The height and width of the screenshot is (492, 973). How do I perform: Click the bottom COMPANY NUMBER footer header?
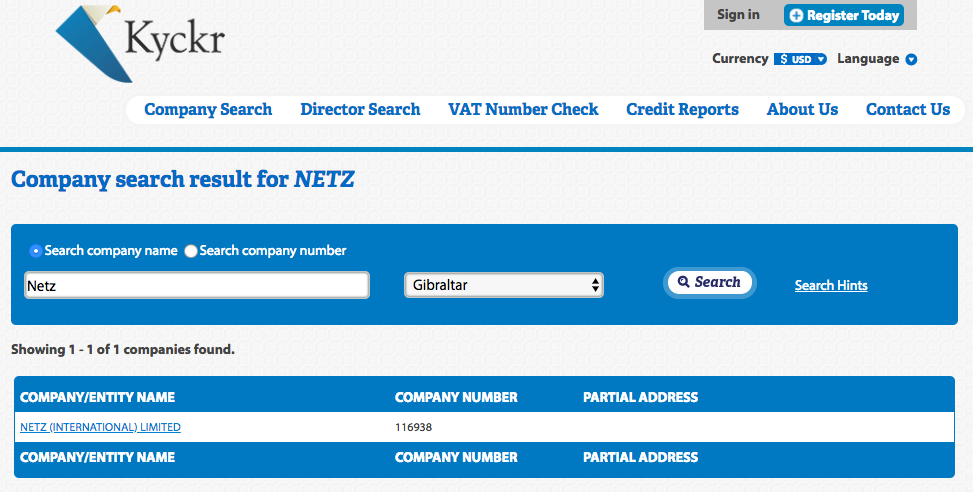click(456, 457)
